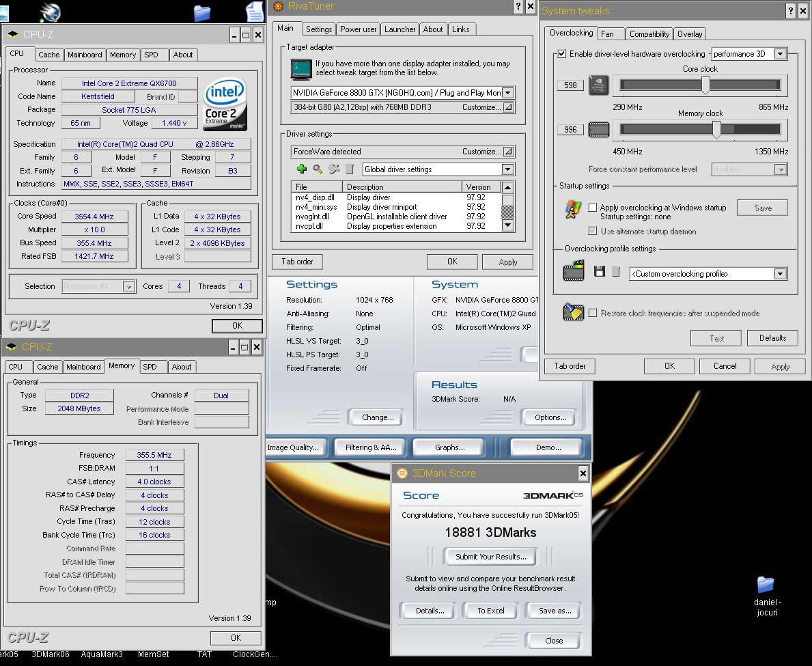Click the restore clock frequencies icon
Viewport: 812px width, 666px height.
coord(573,311)
